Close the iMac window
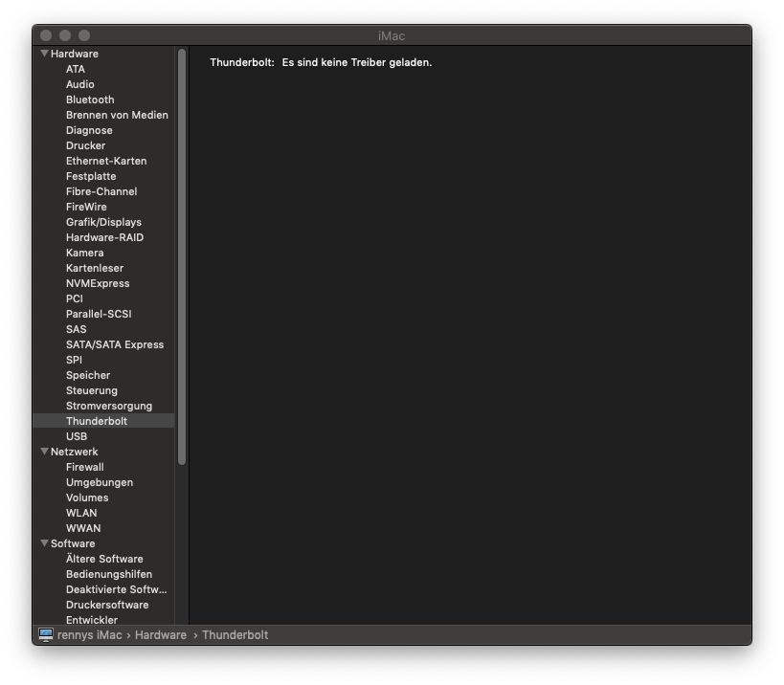The image size is (784, 685). 46,35
